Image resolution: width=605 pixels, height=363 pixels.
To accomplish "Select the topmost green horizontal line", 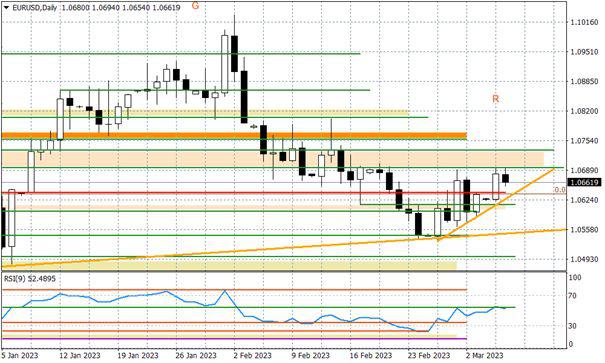I will 181,54.
